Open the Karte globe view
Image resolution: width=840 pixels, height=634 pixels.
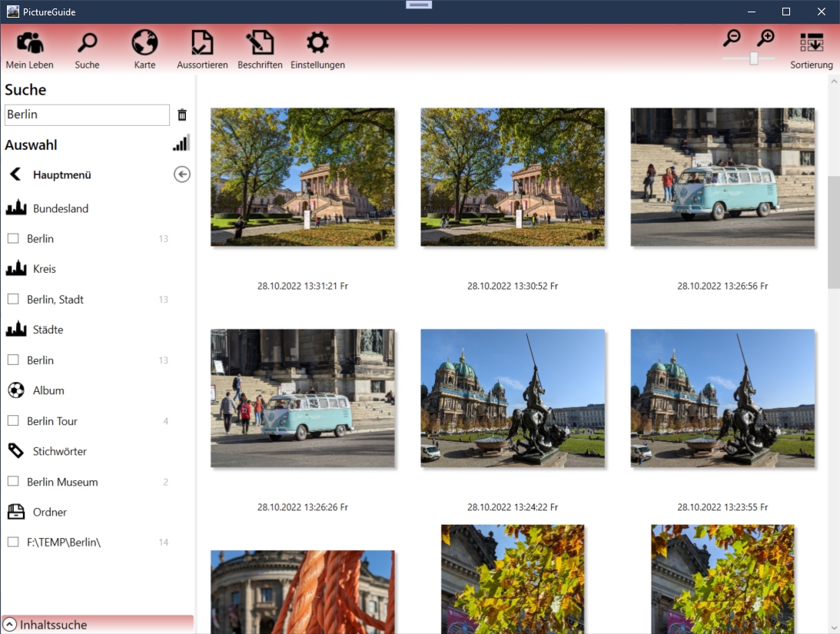point(144,50)
